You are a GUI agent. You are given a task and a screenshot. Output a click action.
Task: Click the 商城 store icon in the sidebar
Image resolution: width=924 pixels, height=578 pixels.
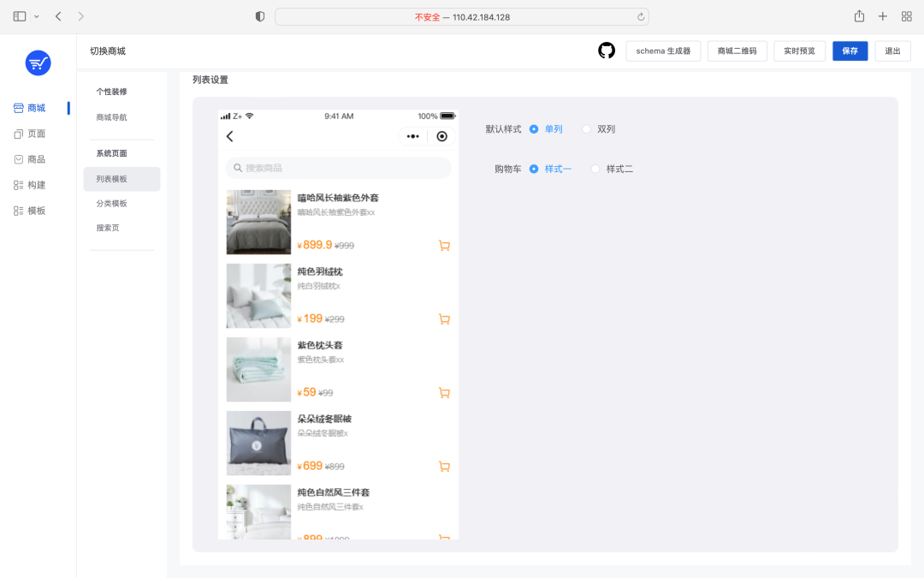pyautogui.click(x=18, y=108)
